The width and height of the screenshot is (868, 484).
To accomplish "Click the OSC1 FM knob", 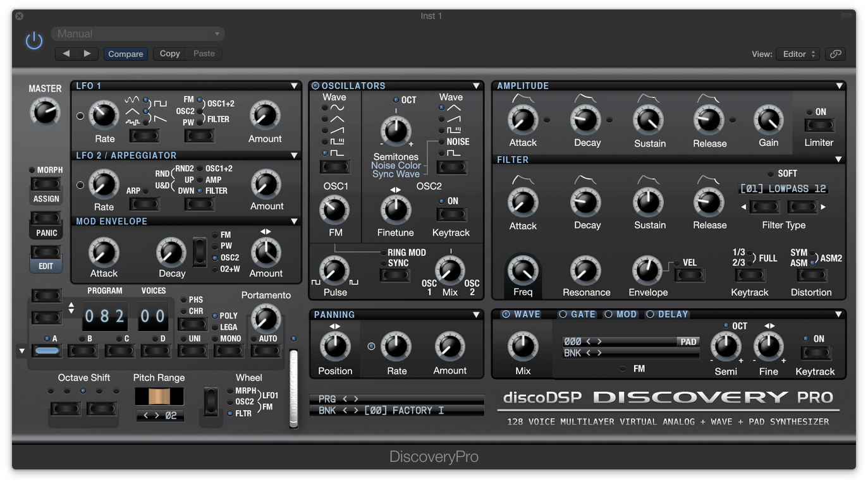I will point(335,210).
